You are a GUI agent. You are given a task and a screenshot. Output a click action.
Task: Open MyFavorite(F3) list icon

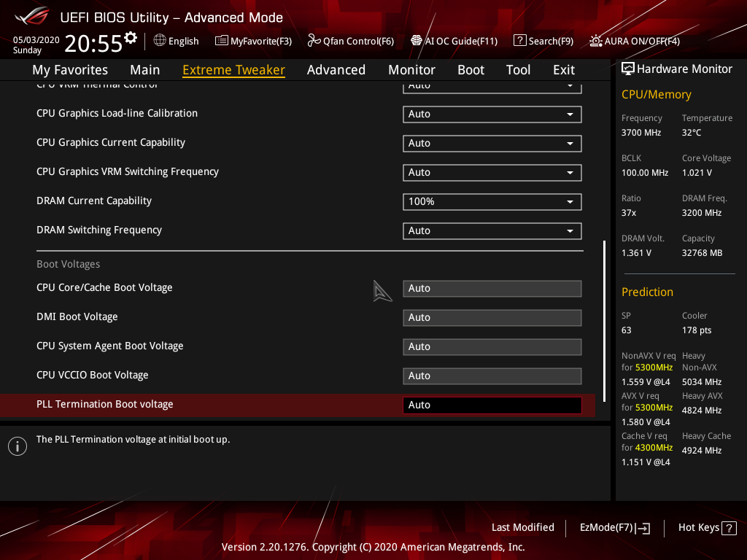tap(221, 41)
